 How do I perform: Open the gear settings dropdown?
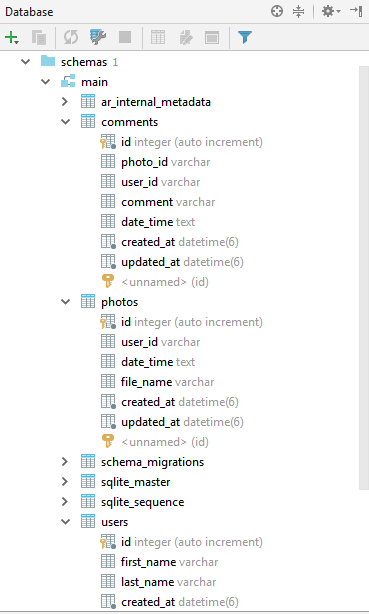[x=331, y=11]
